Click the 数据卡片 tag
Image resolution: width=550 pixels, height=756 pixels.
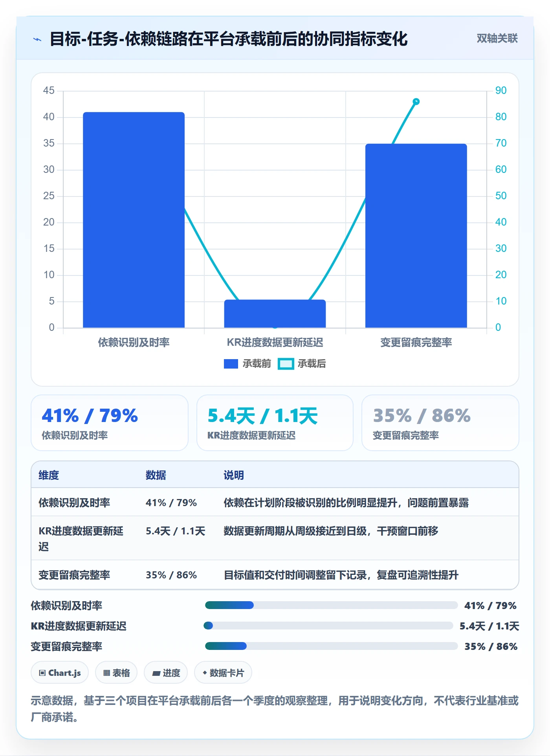(x=223, y=673)
